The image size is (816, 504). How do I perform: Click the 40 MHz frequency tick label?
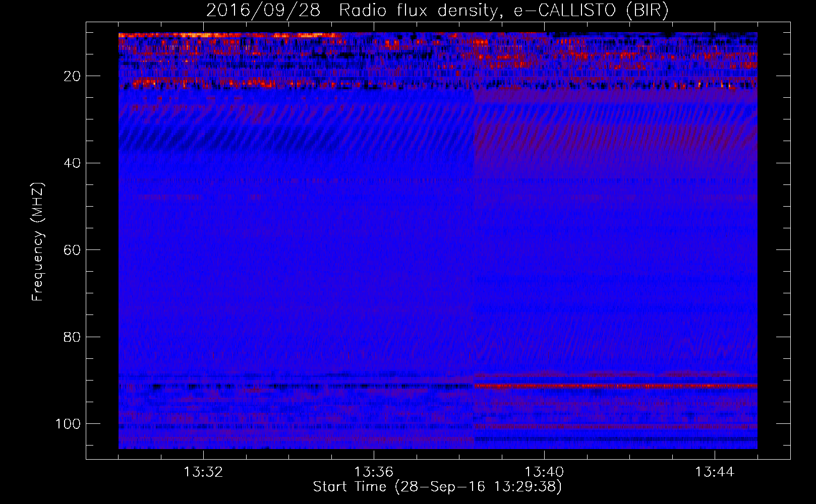point(72,163)
